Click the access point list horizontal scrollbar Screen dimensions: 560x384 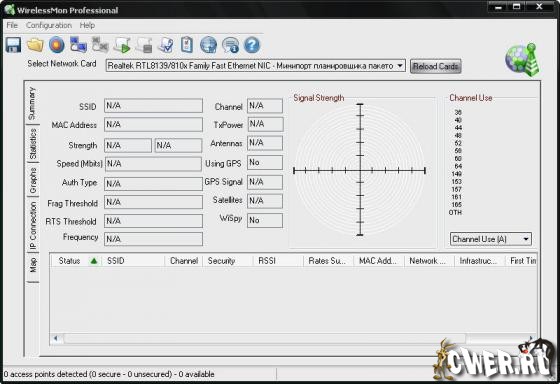[x=264, y=338]
